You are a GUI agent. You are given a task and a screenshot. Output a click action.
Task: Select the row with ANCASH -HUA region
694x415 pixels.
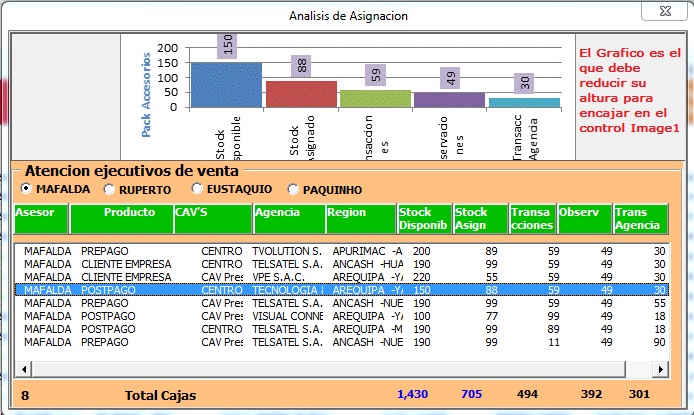[342, 264]
